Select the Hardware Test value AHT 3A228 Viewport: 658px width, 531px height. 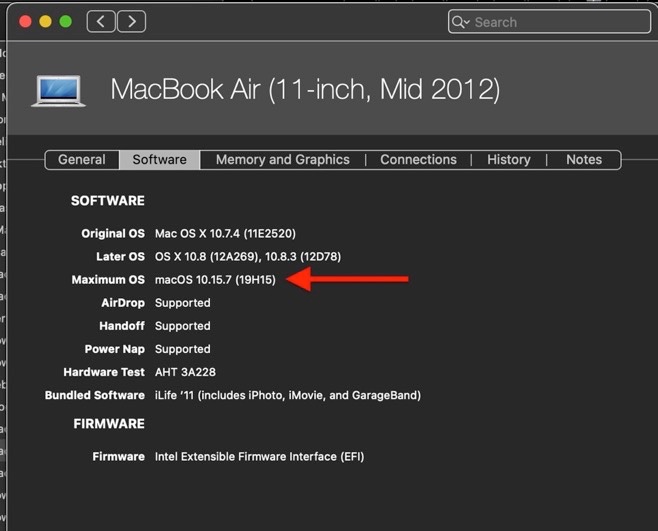(185, 372)
